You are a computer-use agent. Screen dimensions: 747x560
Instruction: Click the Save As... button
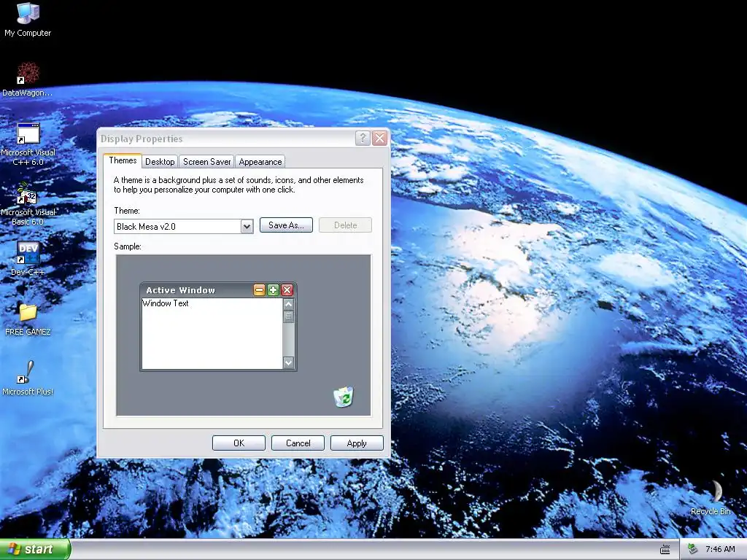coord(286,225)
